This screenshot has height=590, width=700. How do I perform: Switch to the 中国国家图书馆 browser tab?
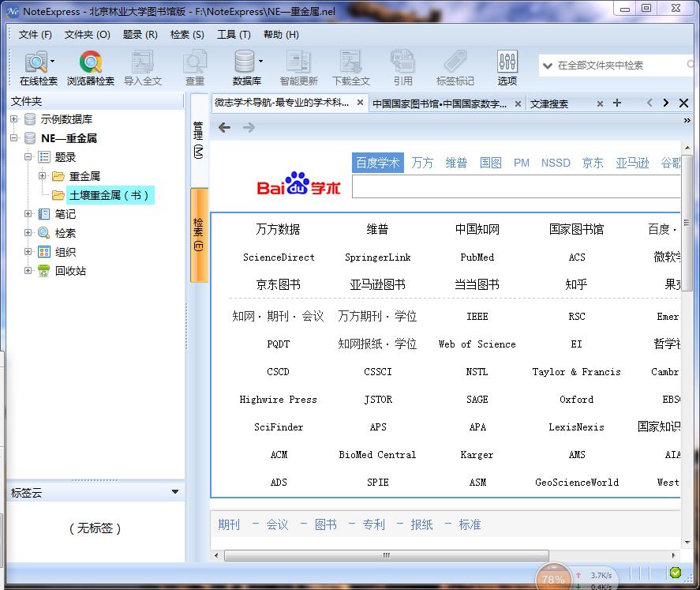440,104
